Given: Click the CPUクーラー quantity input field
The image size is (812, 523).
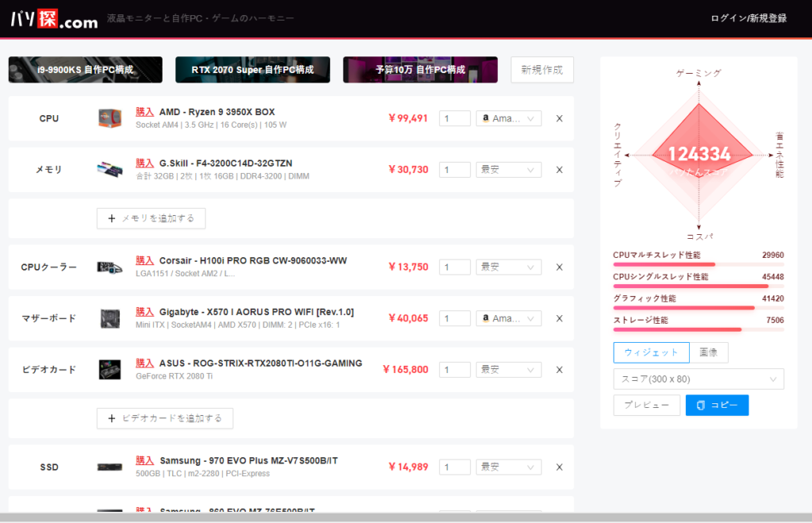Looking at the screenshot, I should (x=454, y=267).
